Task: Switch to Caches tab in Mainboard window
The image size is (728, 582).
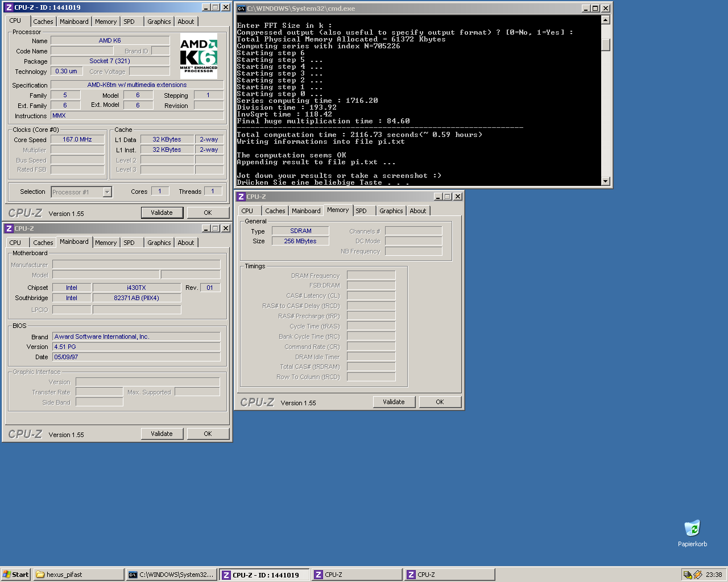Action: click(x=43, y=243)
